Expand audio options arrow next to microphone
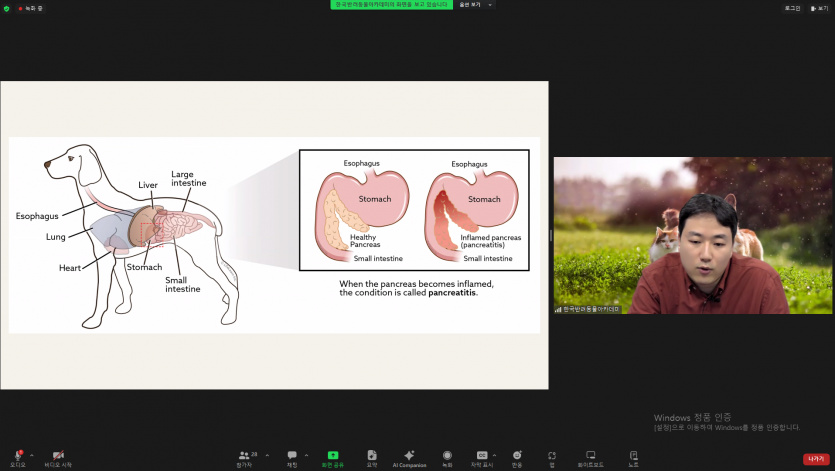Screen dimensions: 835x471 [31, 456]
